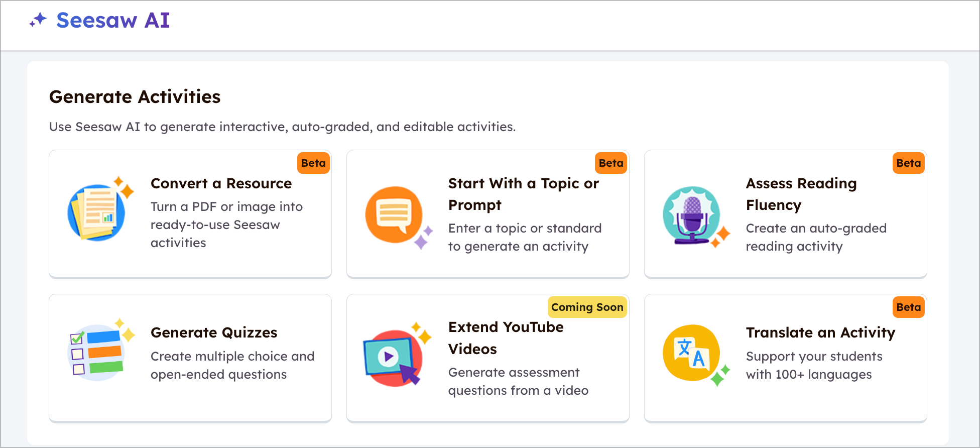Click the microphone icon for Reading Fluency
980x448 pixels.
coord(692,216)
